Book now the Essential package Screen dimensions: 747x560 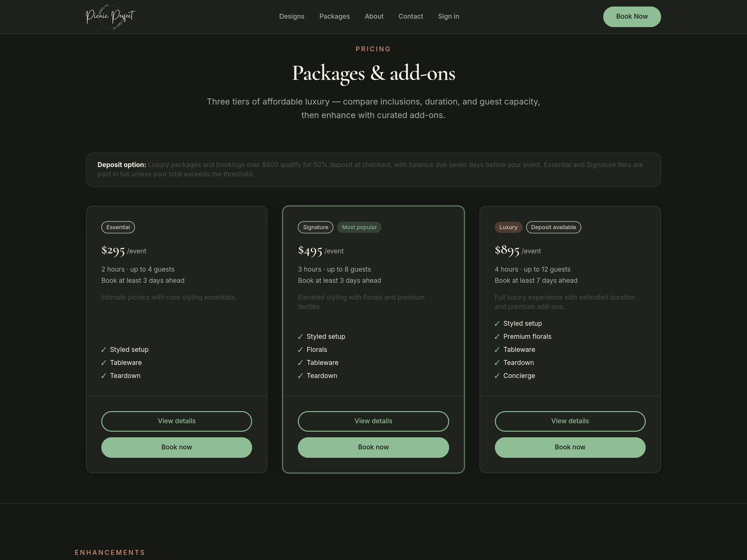point(176,447)
